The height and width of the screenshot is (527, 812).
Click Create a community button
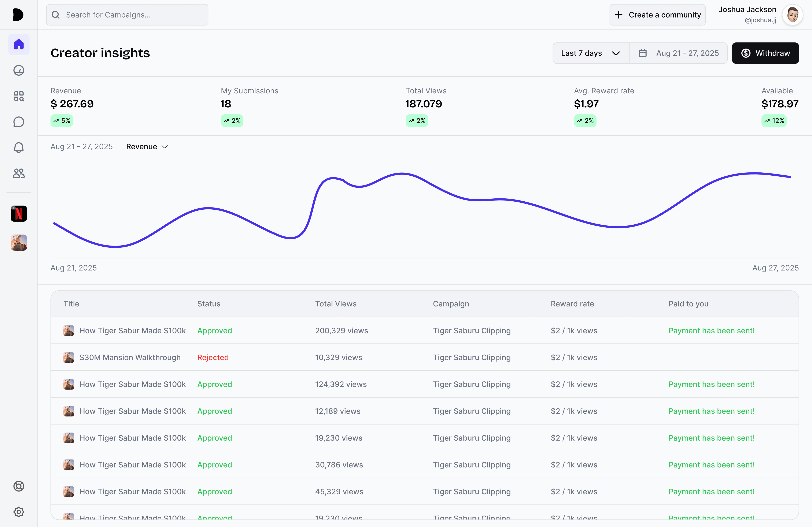tap(657, 15)
